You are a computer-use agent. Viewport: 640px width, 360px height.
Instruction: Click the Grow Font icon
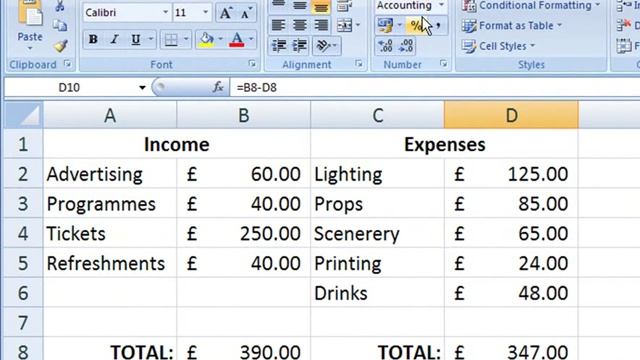(x=225, y=13)
